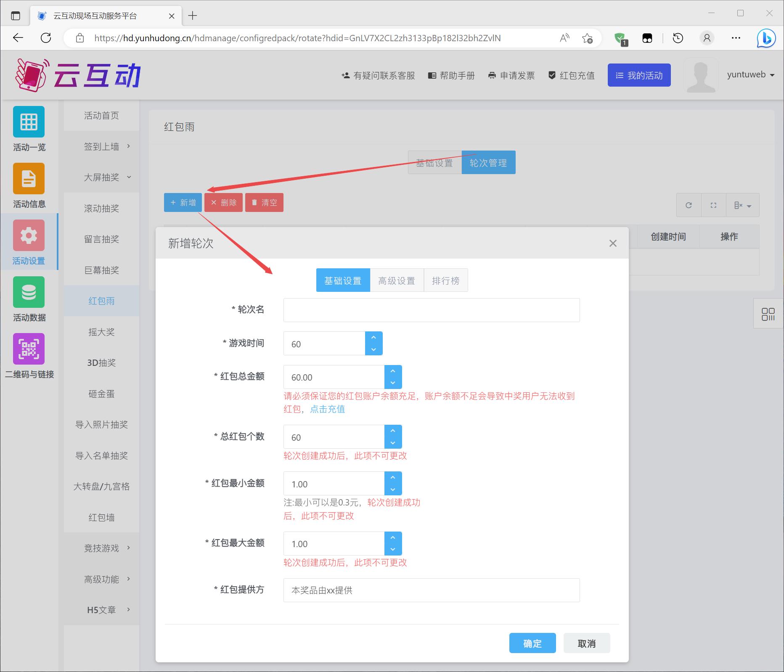This screenshot has width=784, height=672.
Task: Click the table refresh icon
Action: 689,205
